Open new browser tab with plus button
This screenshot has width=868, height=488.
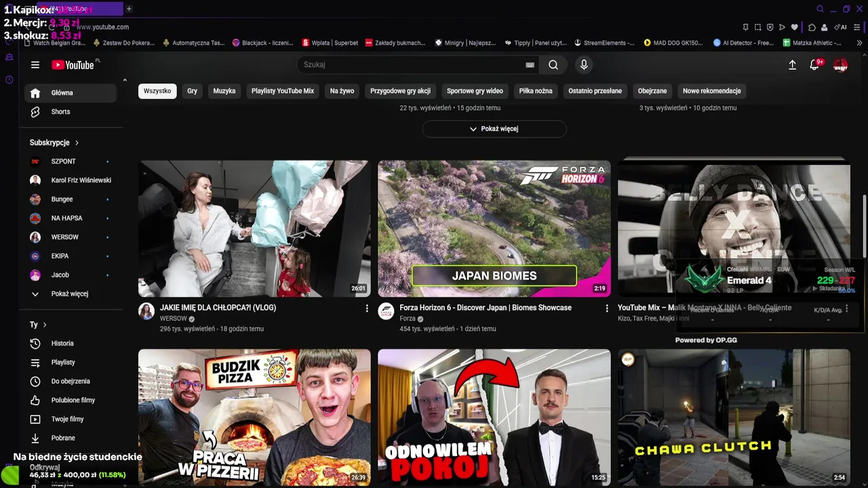[x=129, y=9]
